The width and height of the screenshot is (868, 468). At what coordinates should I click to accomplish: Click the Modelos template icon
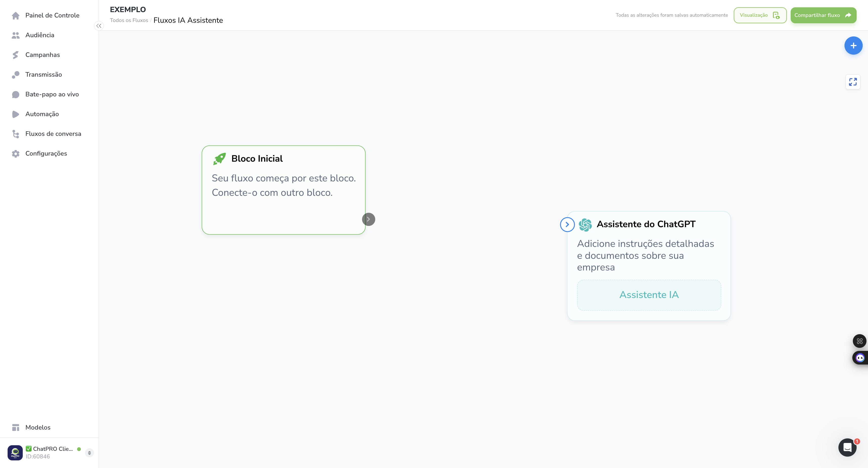pyautogui.click(x=15, y=428)
